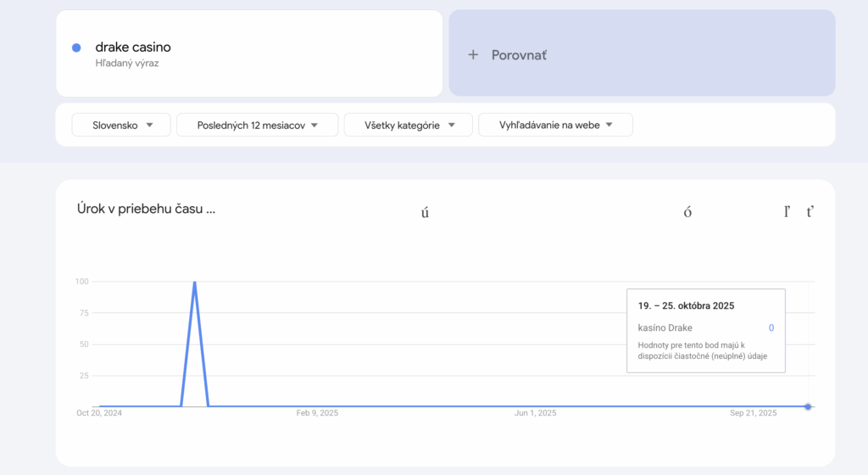This screenshot has width=868, height=475.
Task: Open the Slovensko region dropdown
Action: pos(121,125)
